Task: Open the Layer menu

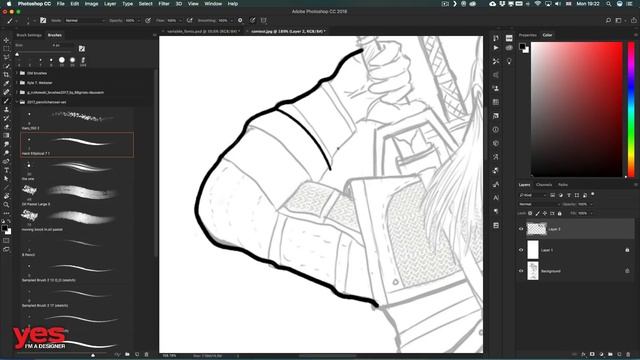Action: click(x=110, y=4)
